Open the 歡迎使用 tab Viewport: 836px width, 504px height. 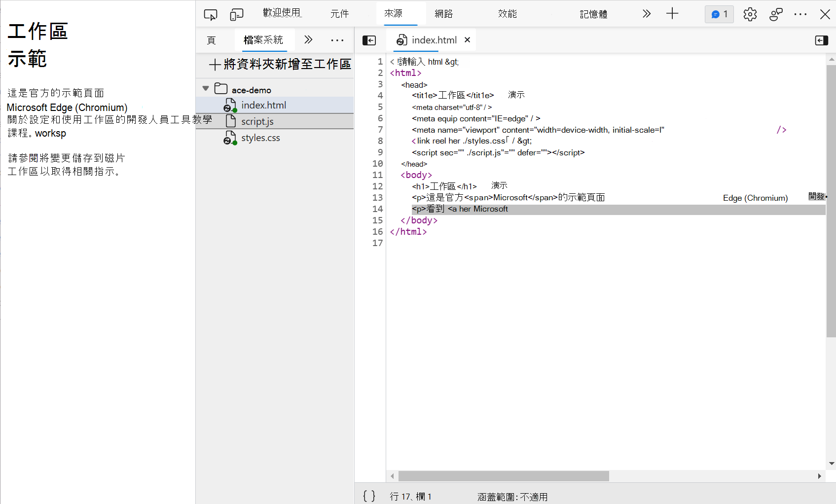(x=282, y=13)
